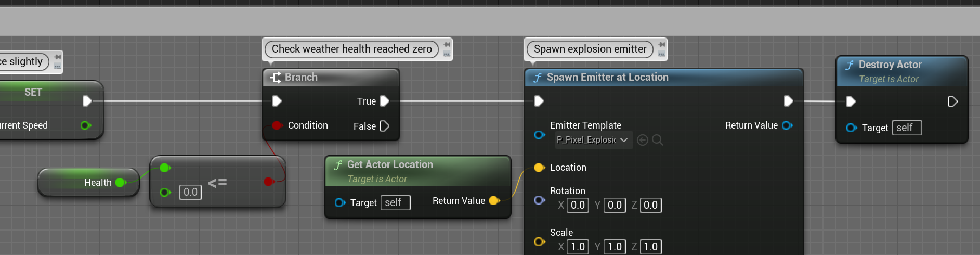Click the purple Rotation input pin

point(540,200)
